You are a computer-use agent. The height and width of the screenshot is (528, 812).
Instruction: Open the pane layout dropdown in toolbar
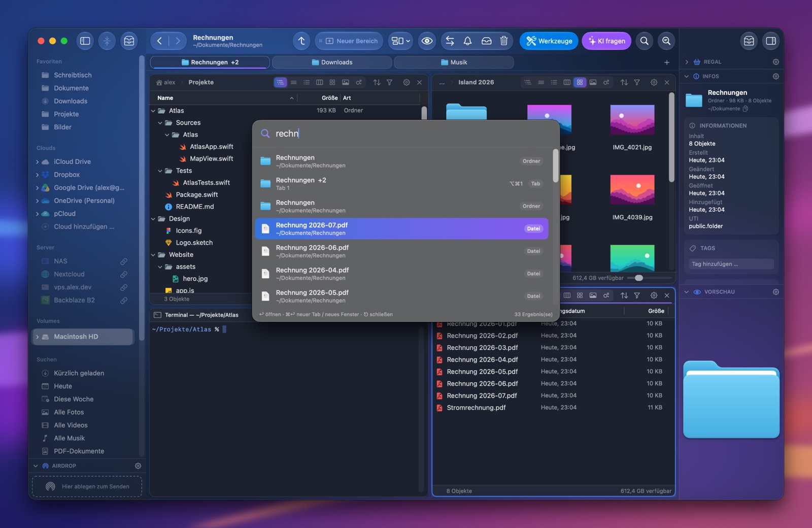pyautogui.click(x=401, y=41)
